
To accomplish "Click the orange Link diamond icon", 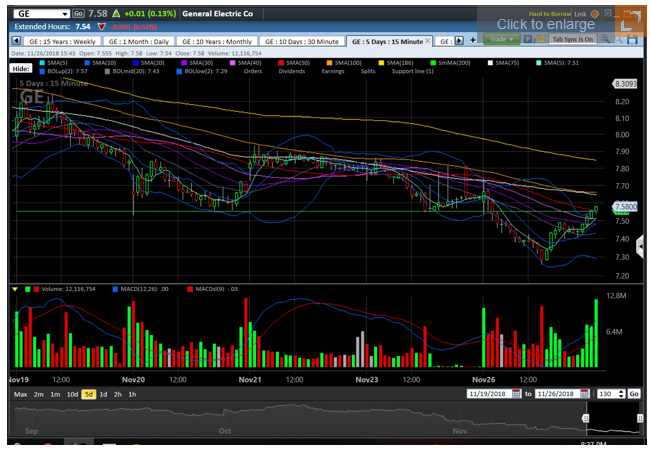I will tap(595, 14).
